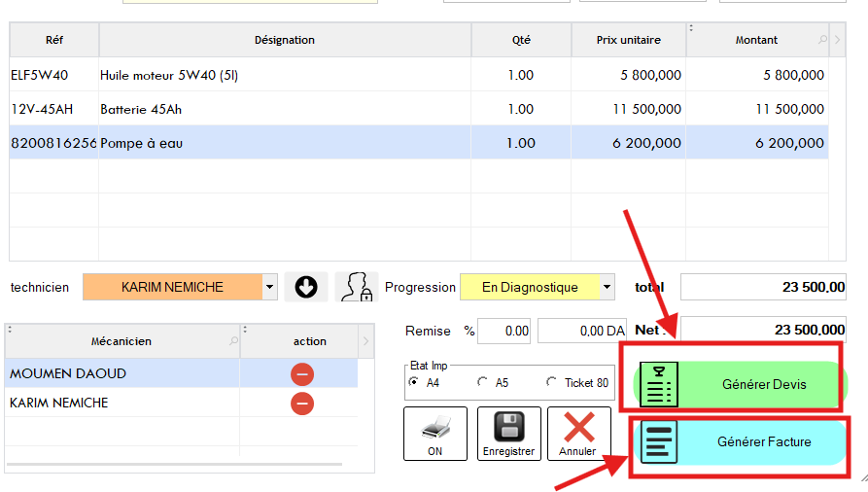The height and width of the screenshot is (492, 868).
Task: Open the technicien dropdown list
Action: [270, 287]
